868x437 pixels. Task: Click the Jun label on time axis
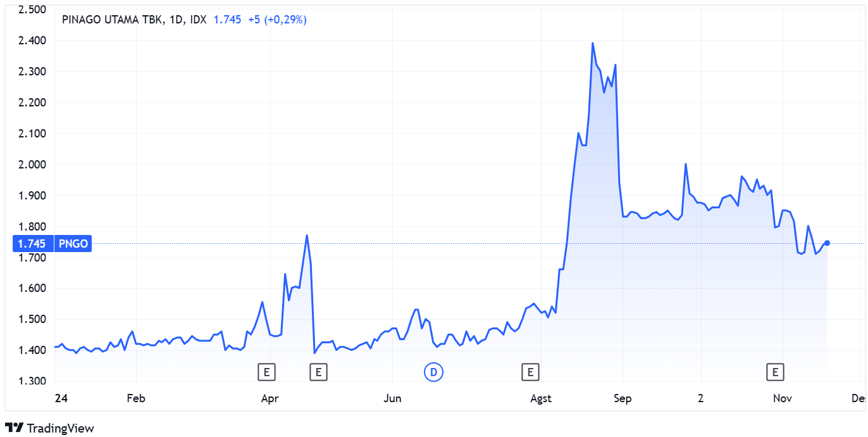[393, 398]
